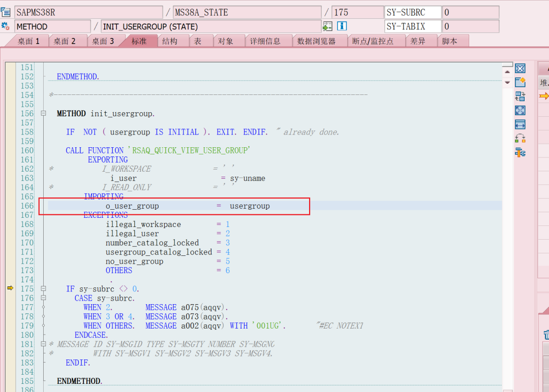Collapse the CASE sy-subrc block at line 176
This screenshot has height=392, width=549.
(x=43, y=298)
